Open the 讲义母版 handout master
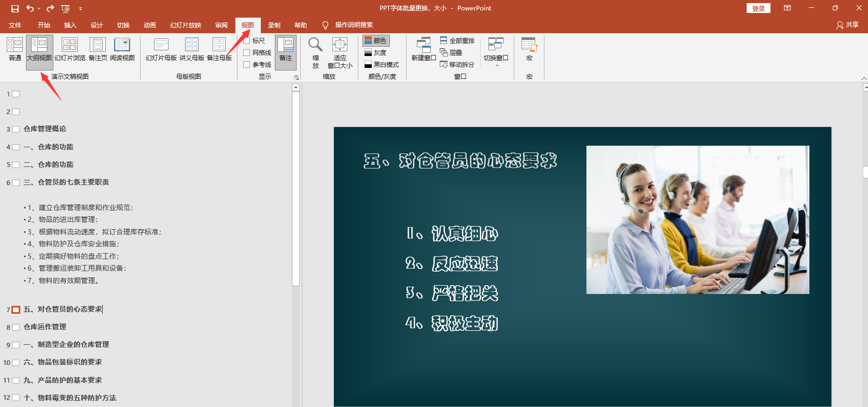 point(192,49)
